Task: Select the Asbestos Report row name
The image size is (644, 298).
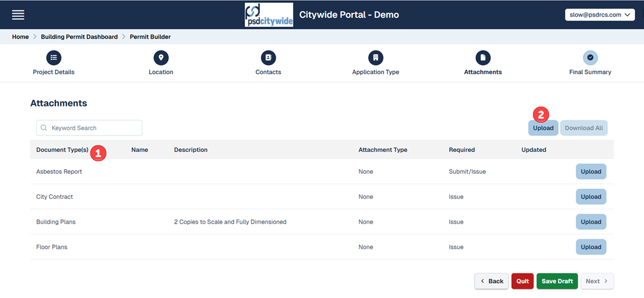Action: coord(59,172)
